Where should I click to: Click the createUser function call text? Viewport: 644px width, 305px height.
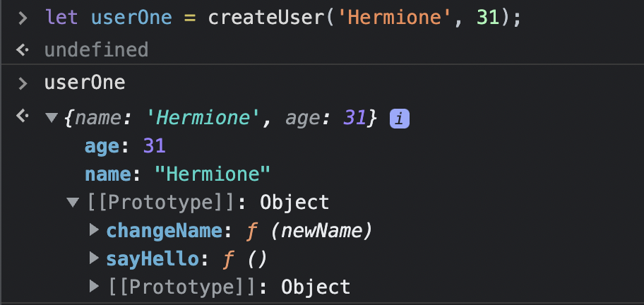[x=266, y=18]
